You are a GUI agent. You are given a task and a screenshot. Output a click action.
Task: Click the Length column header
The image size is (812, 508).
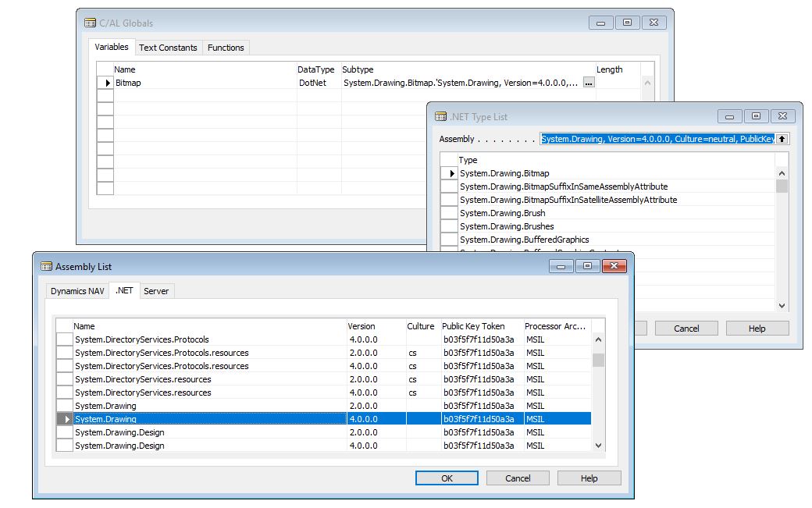tap(618, 69)
